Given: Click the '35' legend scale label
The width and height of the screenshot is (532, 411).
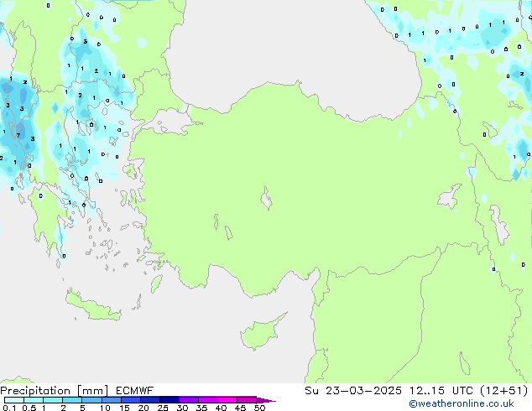Looking at the screenshot, I should (x=201, y=408).
